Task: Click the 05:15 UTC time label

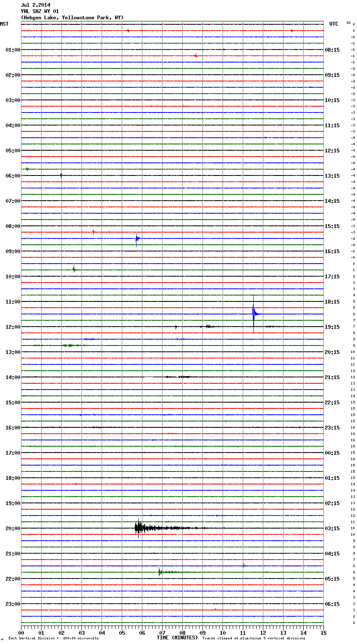Action: 332,579
